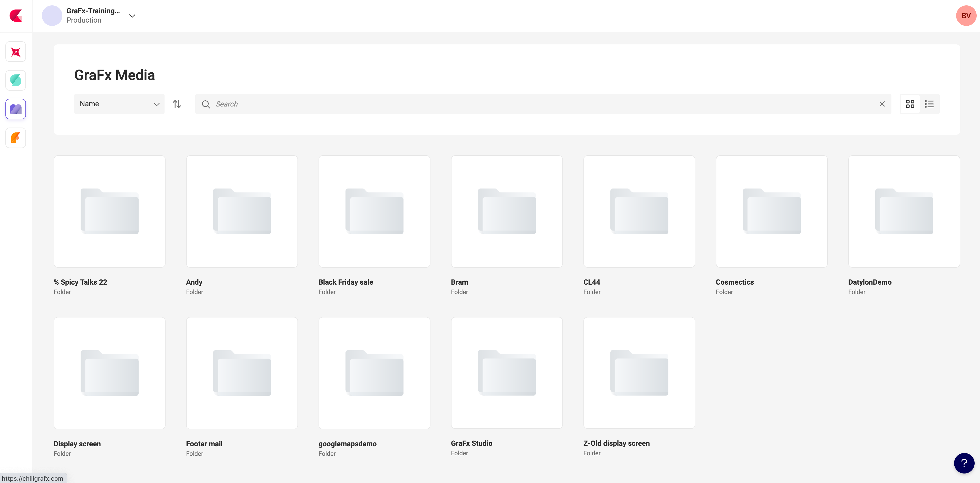Click the 'GraFx Studio' folder name
This screenshot has width=980, height=483.
point(471,443)
